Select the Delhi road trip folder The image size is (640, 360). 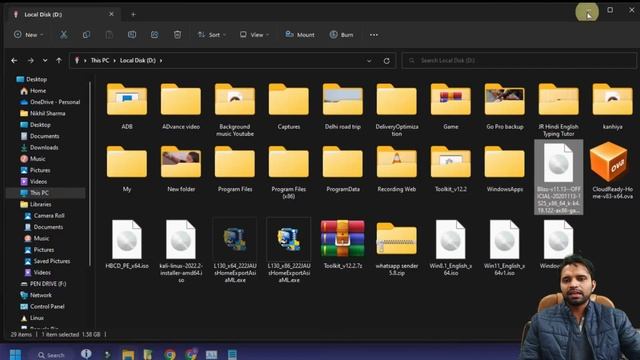342,107
